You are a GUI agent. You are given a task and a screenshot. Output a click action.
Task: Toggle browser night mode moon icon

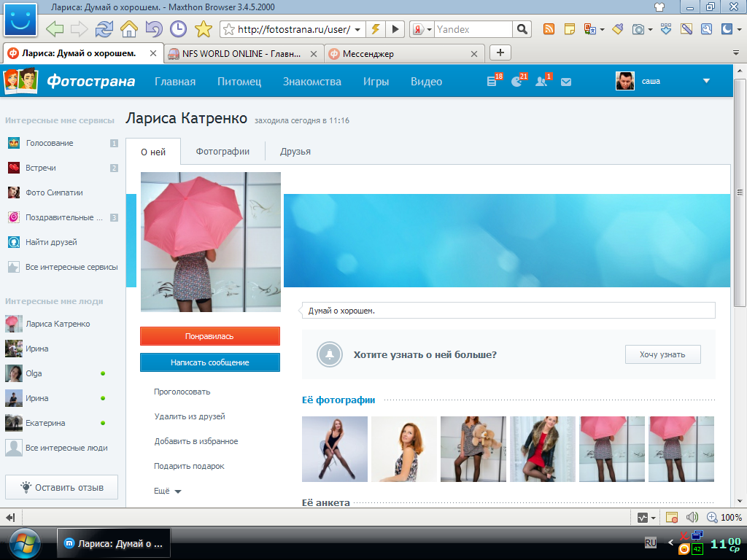727,29
